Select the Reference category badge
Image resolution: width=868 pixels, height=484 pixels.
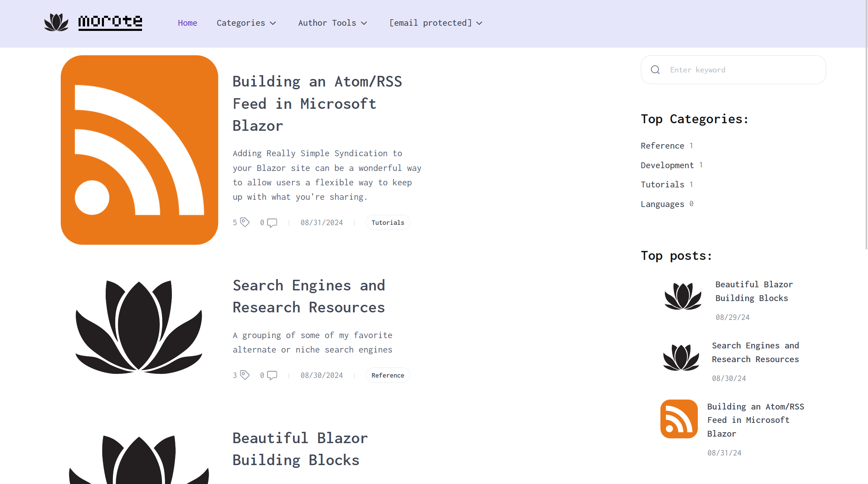[388, 375]
